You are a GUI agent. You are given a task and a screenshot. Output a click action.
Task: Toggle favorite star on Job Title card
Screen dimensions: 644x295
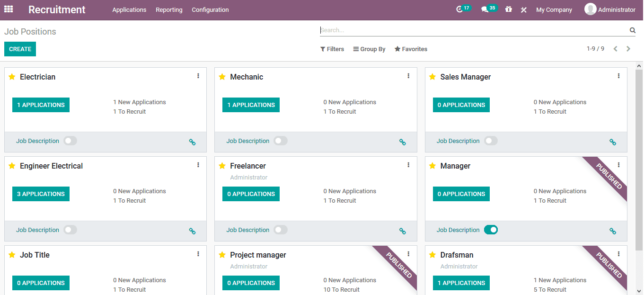tap(12, 255)
